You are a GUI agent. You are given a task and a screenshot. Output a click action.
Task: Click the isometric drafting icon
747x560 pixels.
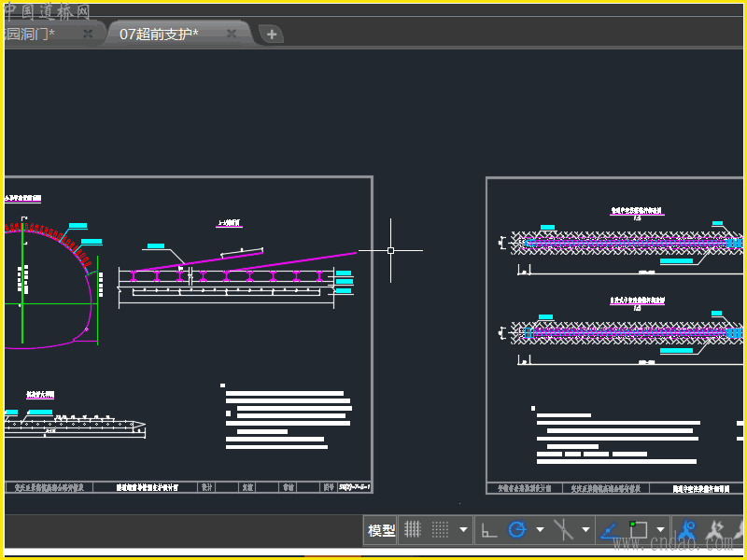tap(564, 530)
